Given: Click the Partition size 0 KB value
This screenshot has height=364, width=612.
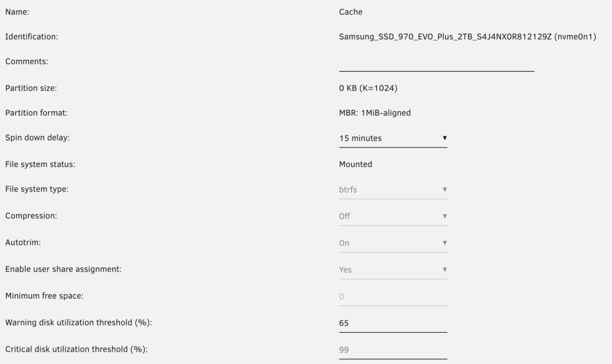Looking at the screenshot, I should pos(368,88).
